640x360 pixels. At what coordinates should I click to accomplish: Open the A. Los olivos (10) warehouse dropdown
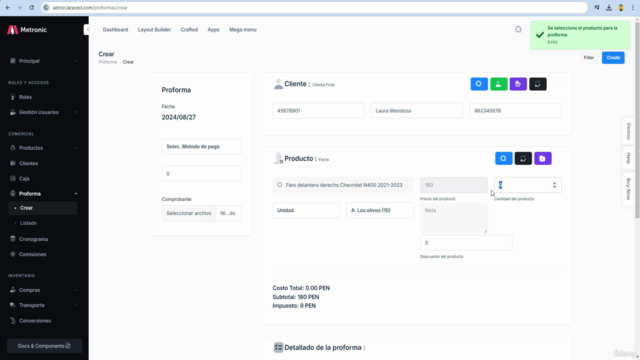pyautogui.click(x=380, y=210)
